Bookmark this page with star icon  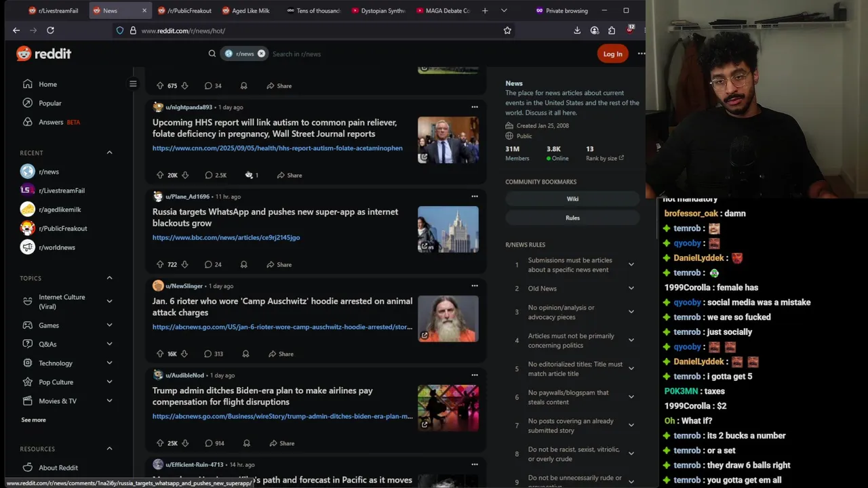point(507,30)
